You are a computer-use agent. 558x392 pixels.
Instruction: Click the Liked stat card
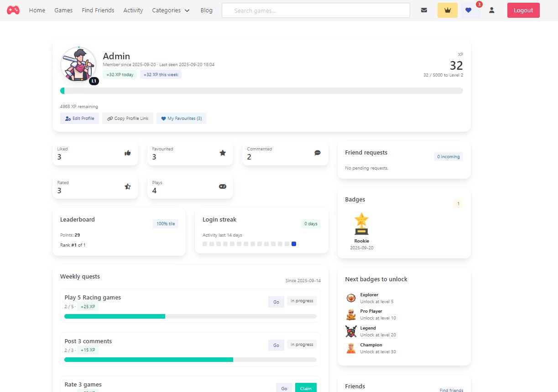click(95, 153)
